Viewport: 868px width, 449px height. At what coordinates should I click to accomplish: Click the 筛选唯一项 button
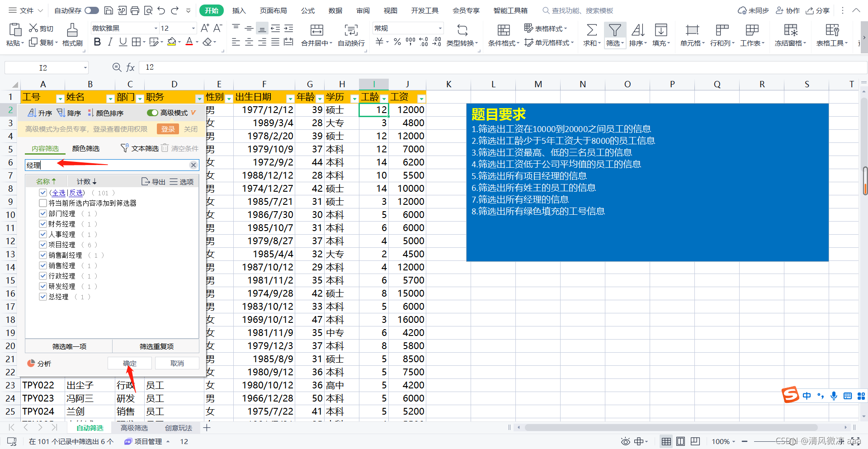69,346
